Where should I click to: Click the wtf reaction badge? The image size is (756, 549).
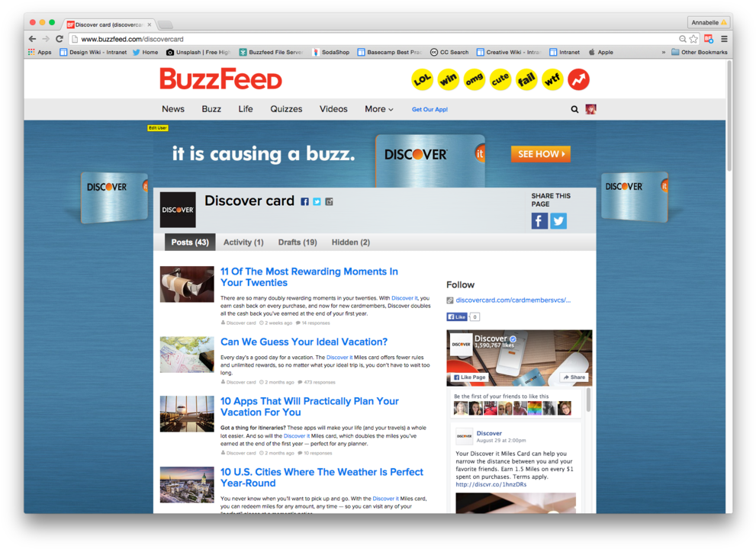(552, 79)
